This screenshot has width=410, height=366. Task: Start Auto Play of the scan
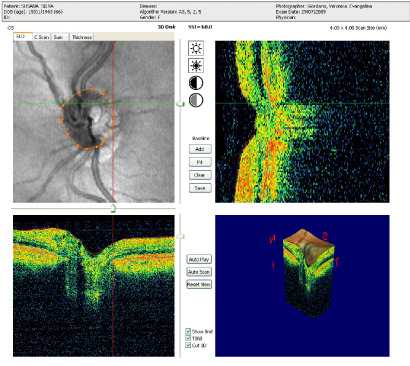coord(199,259)
